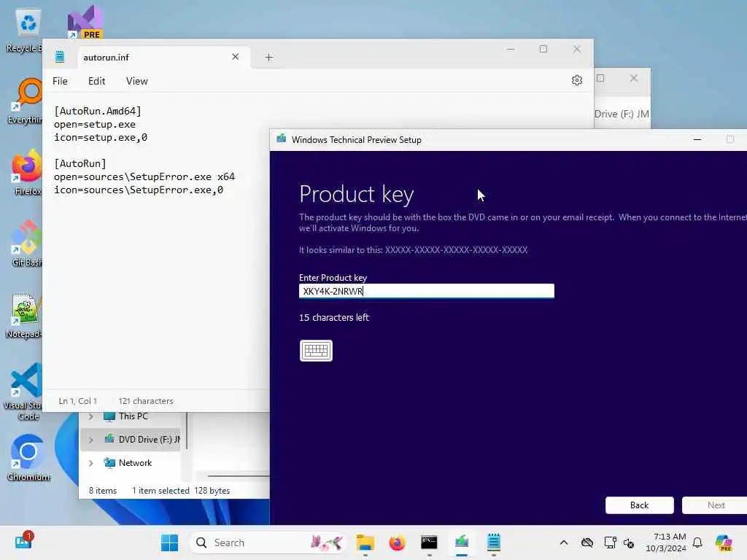Open Git Bash desktop shortcut

[26, 244]
